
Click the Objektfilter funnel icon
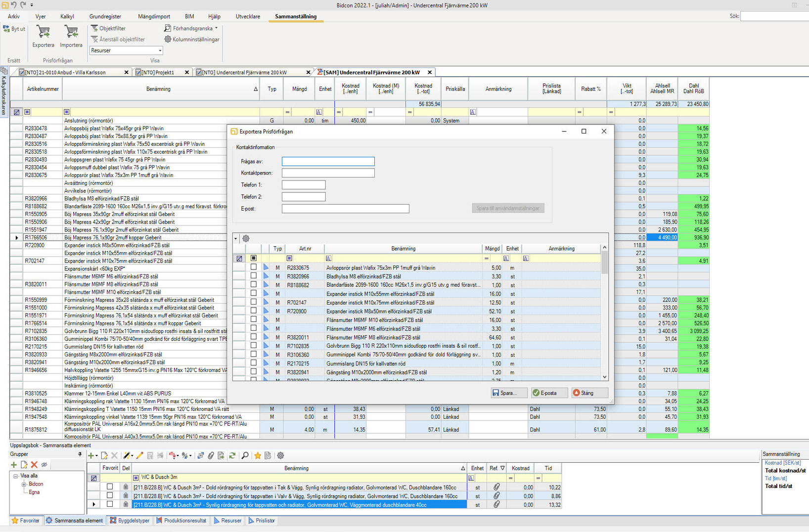point(94,28)
